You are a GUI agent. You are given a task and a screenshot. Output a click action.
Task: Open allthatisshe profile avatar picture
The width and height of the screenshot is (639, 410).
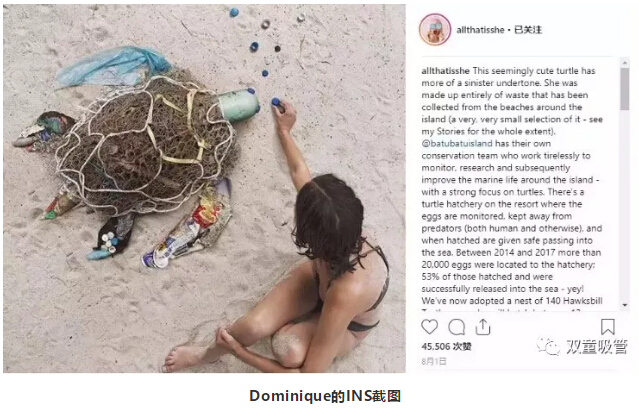(435, 29)
